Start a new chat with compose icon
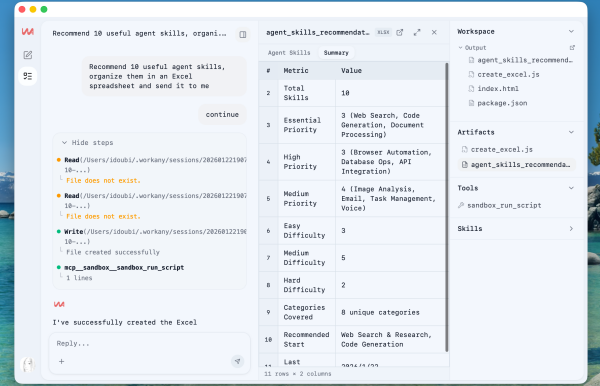 point(28,55)
